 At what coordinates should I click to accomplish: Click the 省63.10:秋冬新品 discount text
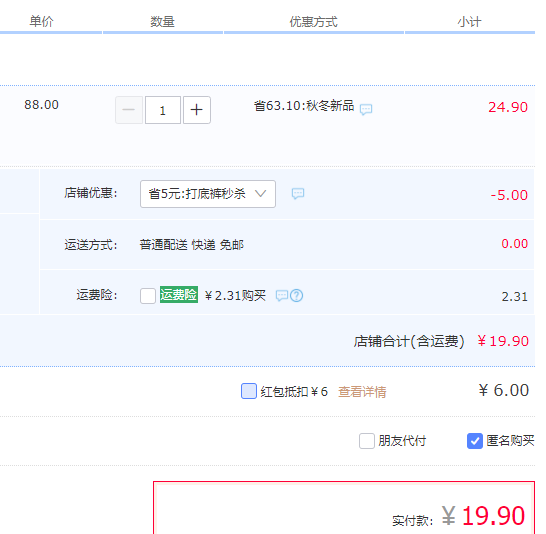[304, 105]
